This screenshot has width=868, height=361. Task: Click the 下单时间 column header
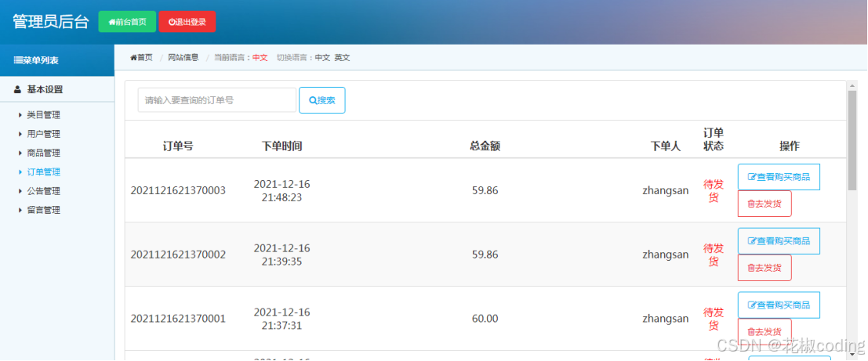[x=281, y=146]
